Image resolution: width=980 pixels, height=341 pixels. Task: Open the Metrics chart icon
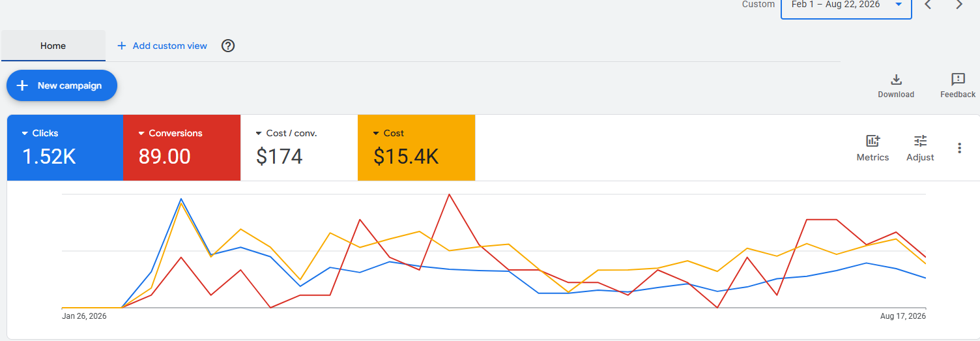872,141
